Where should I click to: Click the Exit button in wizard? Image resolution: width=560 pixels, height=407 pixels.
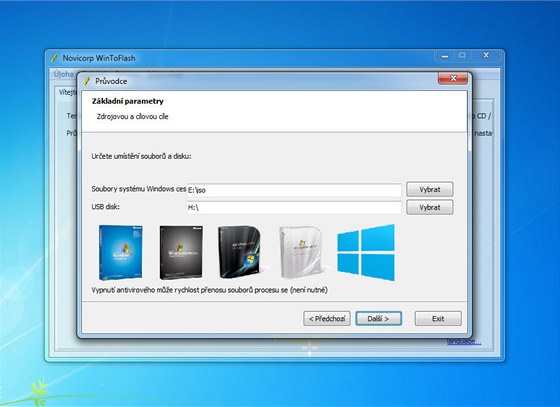438,318
